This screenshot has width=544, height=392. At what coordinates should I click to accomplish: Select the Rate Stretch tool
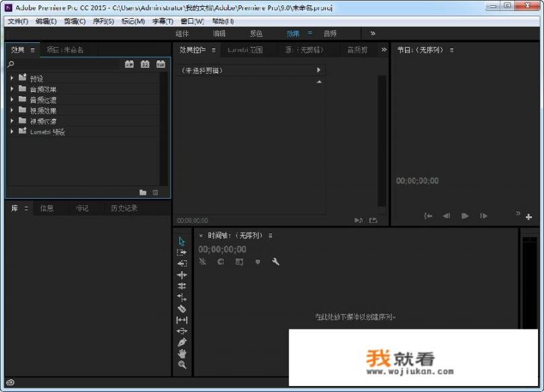click(182, 297)
